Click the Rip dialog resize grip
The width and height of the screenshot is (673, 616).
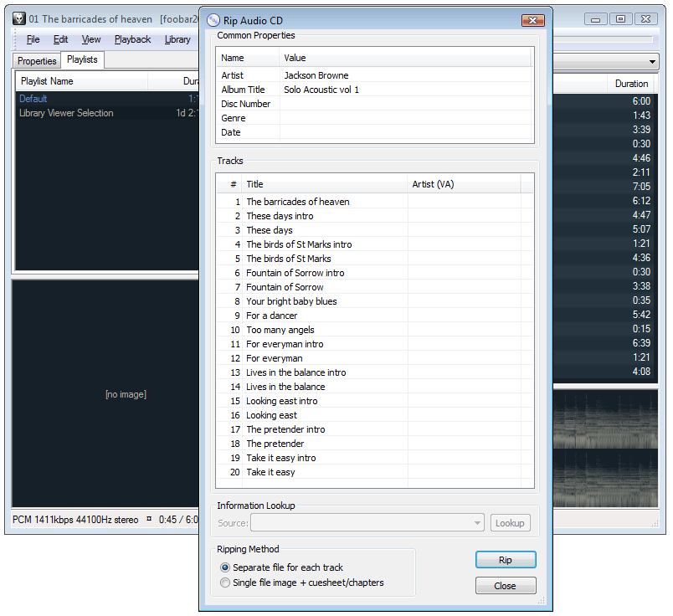coord(542,601)
